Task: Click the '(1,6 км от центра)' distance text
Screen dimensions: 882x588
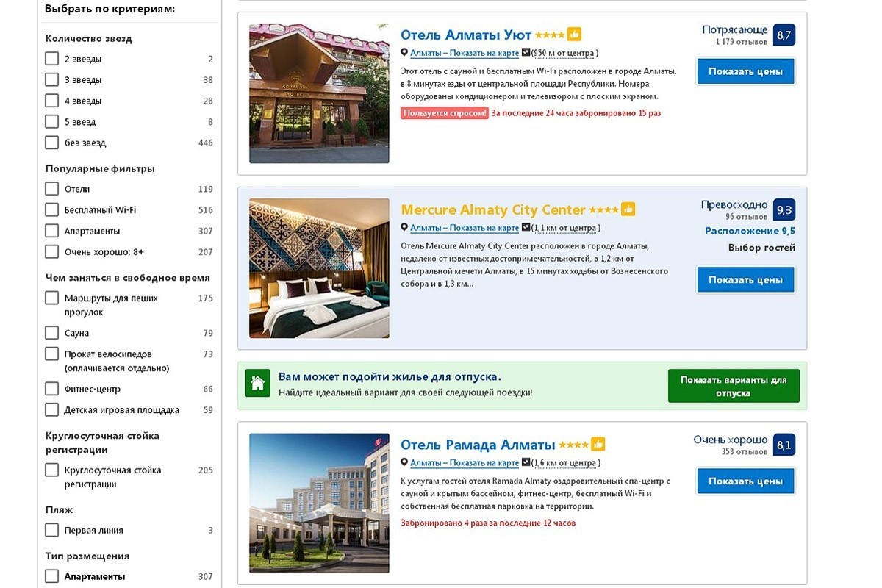Action: point(565,463)
